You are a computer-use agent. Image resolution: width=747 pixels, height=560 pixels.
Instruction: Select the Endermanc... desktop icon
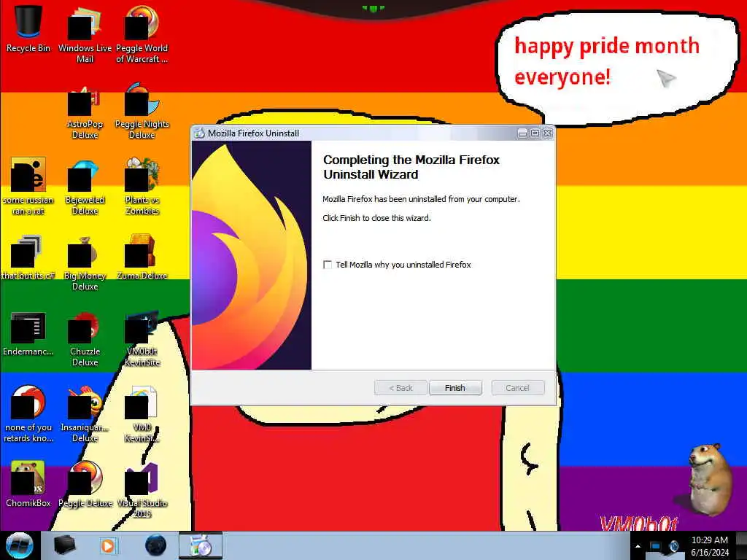click(28, 333)
